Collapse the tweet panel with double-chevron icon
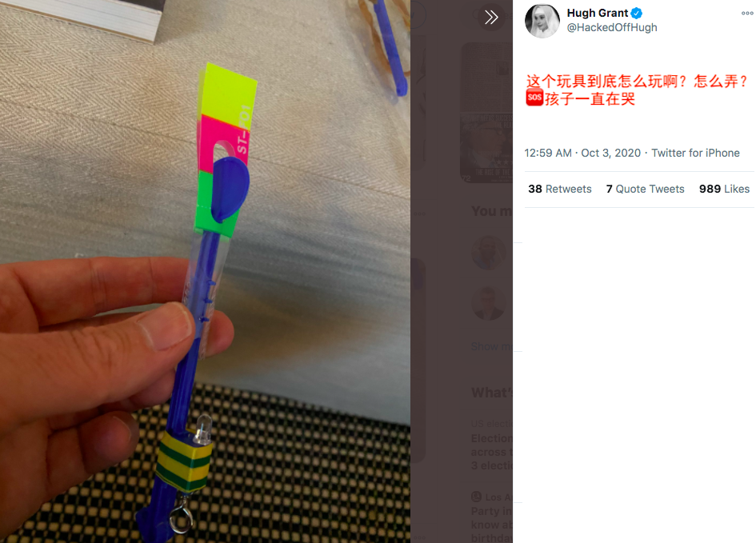 [x=491, y=18]
